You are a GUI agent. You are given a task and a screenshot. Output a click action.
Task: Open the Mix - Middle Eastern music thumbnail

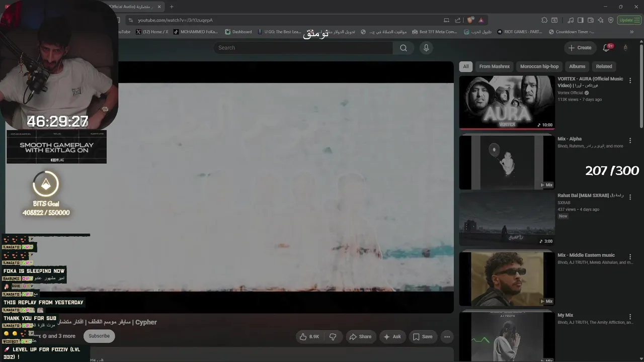(x=507, y=279)
